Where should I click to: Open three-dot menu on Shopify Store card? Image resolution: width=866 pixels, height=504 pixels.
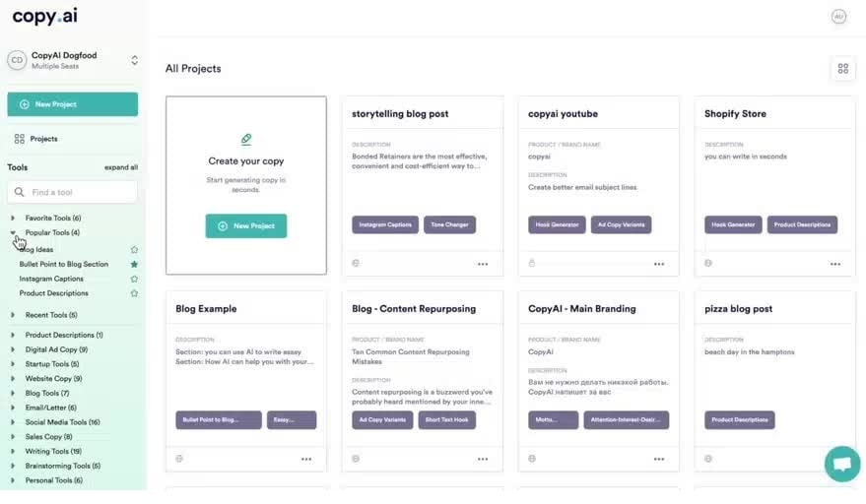tap(835, 264)
